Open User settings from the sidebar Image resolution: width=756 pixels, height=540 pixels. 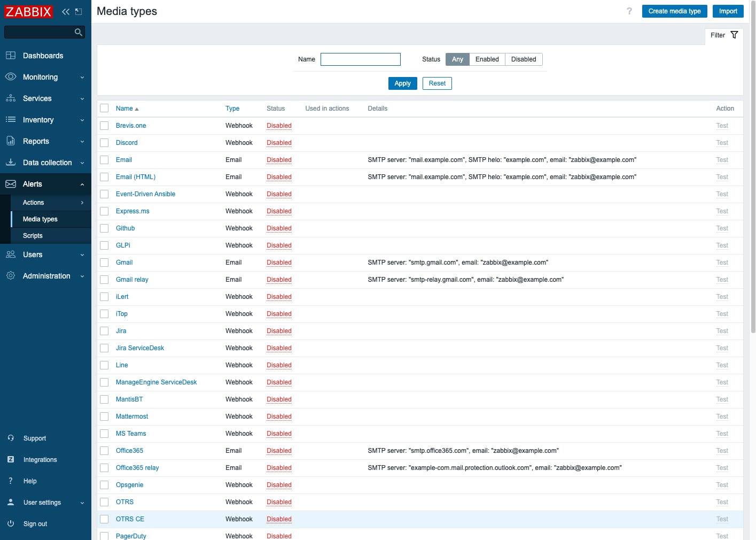pyautogui.click(x=42, y=503)
